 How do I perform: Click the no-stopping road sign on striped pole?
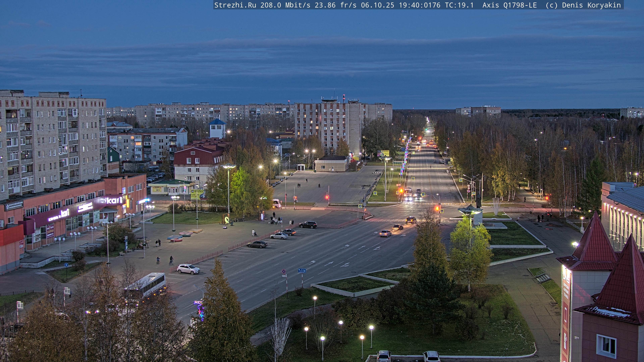pyautogui.click(x=284, y=271)
